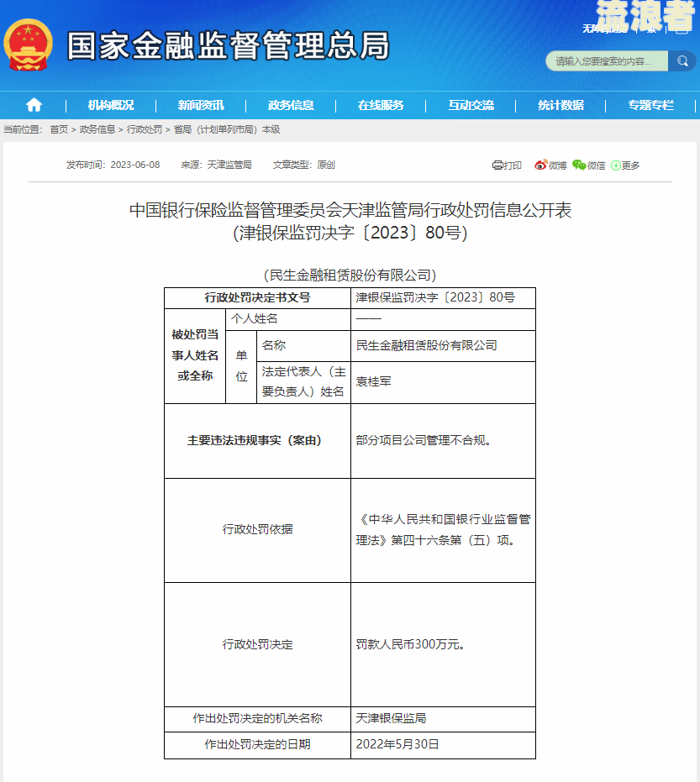Click the 被处罚当事人姓名或全称 cell

click(195, 355)
